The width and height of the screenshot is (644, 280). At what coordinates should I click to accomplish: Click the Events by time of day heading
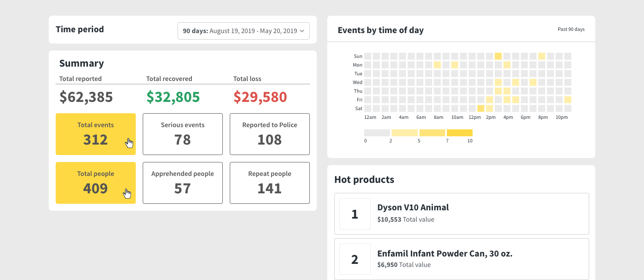pyautogui.click(x=380, y=30)
